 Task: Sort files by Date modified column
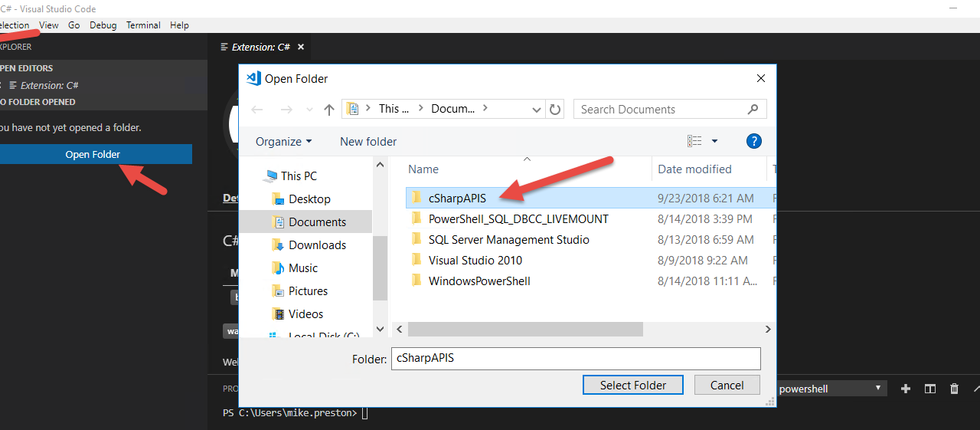pos(694,169)
